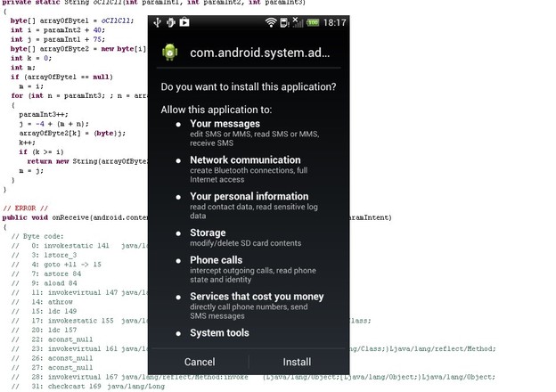This screenshot has height=392, width=556.
Task: Tap the Play Store notification icon
Action: [x=184, y=22]
